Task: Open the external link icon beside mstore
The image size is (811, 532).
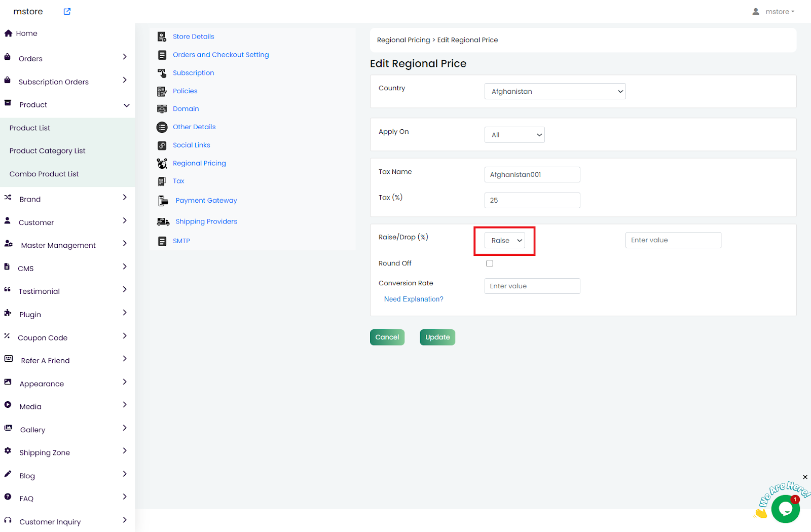Action: click(x=67, y=12)
